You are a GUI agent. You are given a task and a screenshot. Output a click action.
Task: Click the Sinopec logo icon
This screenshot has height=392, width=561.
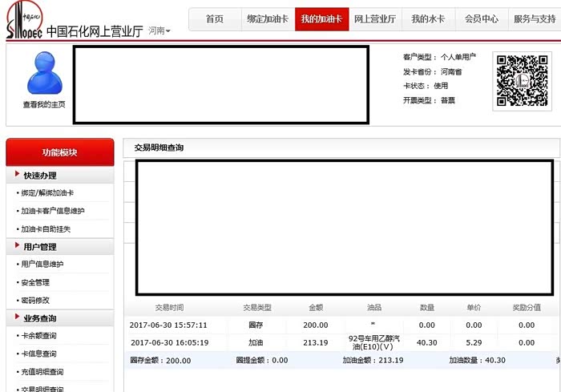(x=22, y=22)
